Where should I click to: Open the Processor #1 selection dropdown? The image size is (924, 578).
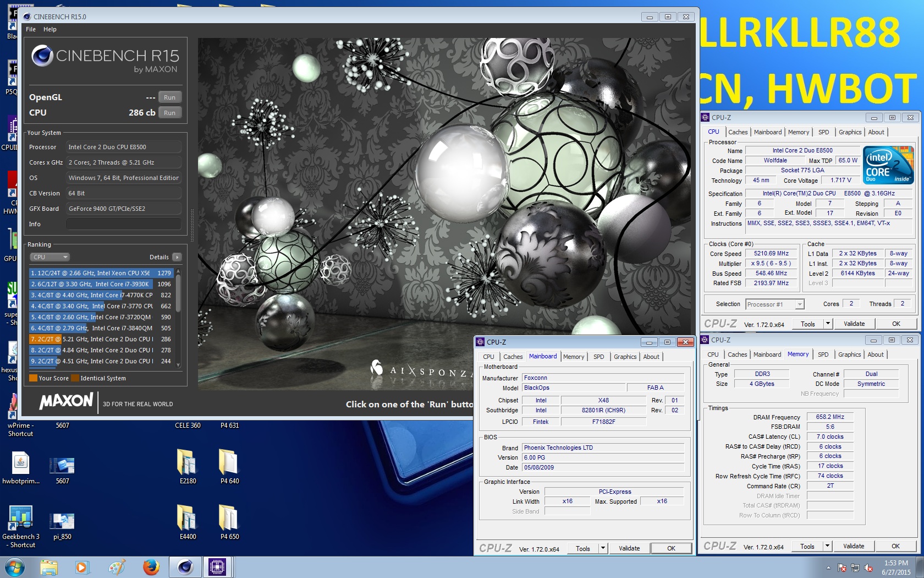point(775,304)
